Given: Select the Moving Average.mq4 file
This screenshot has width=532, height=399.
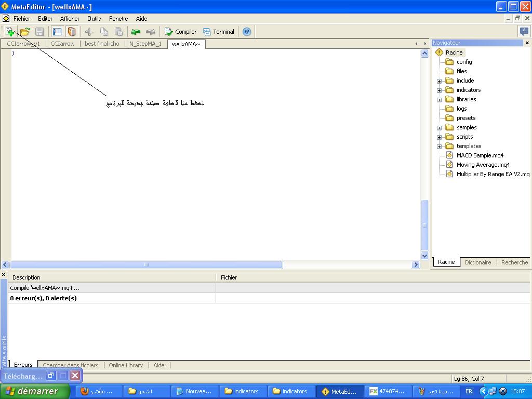Looking at the screenshot, I should point(483,165).
